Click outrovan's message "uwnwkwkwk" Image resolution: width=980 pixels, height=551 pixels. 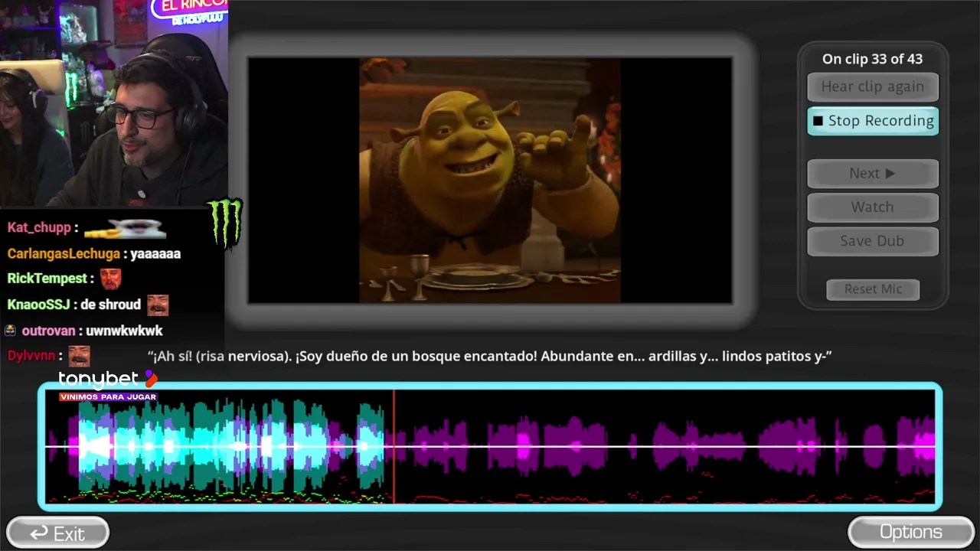124,331
